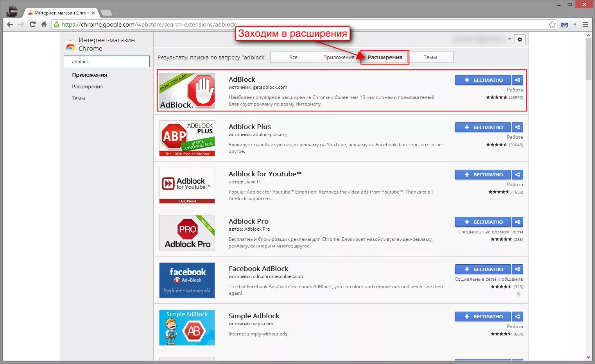Click the adblock search field
Image resolution: width=595 pixels, height=364 pixels.
[x=107, y=61]
